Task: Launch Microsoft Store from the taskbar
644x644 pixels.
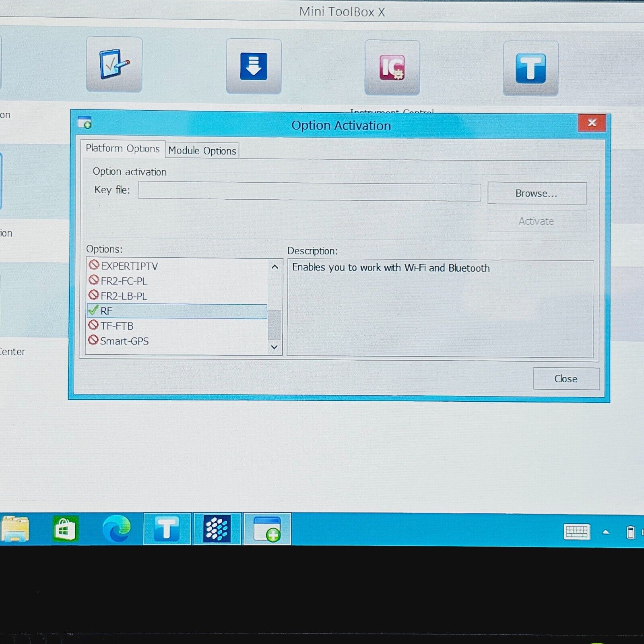Action: coord(65,529)
